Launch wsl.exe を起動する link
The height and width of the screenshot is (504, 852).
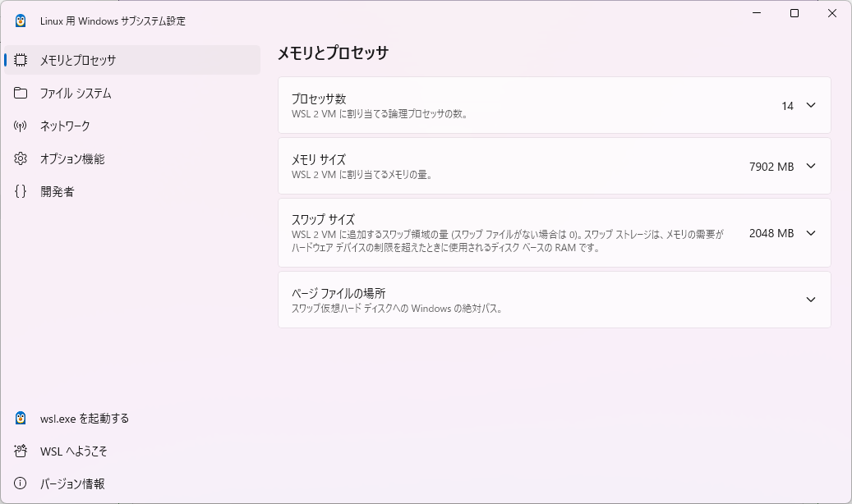coord(132,418)
